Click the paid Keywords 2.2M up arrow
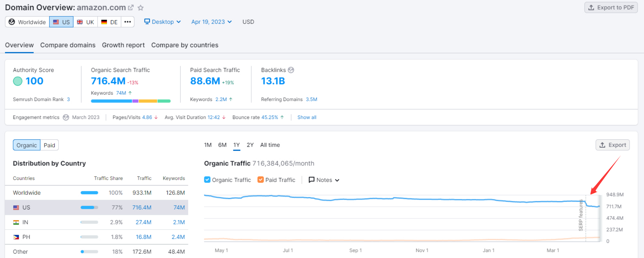This screenshot has width=644, height=258. point(231,99)
